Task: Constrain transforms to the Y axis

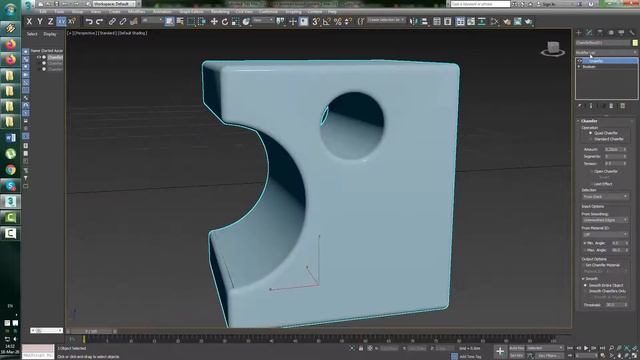Action: [40, 22]
